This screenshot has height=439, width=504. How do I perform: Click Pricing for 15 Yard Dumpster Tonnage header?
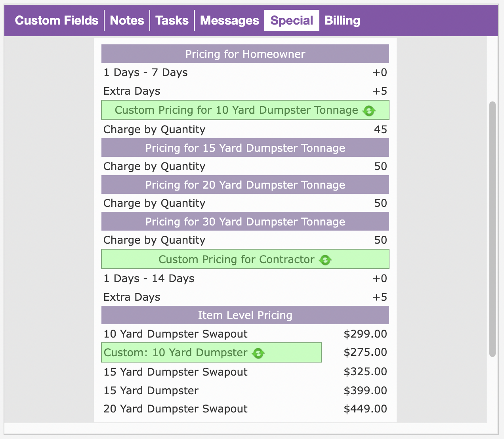pos(245,148)
